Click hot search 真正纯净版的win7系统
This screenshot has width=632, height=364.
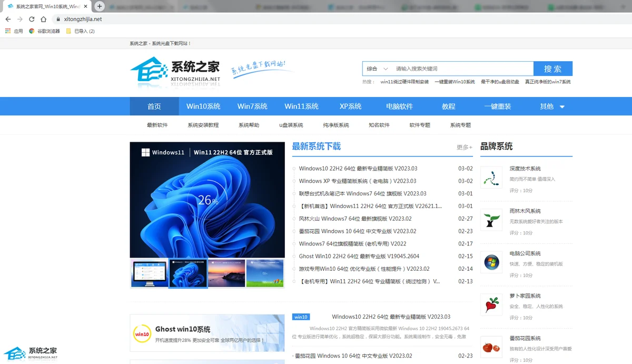548,82
